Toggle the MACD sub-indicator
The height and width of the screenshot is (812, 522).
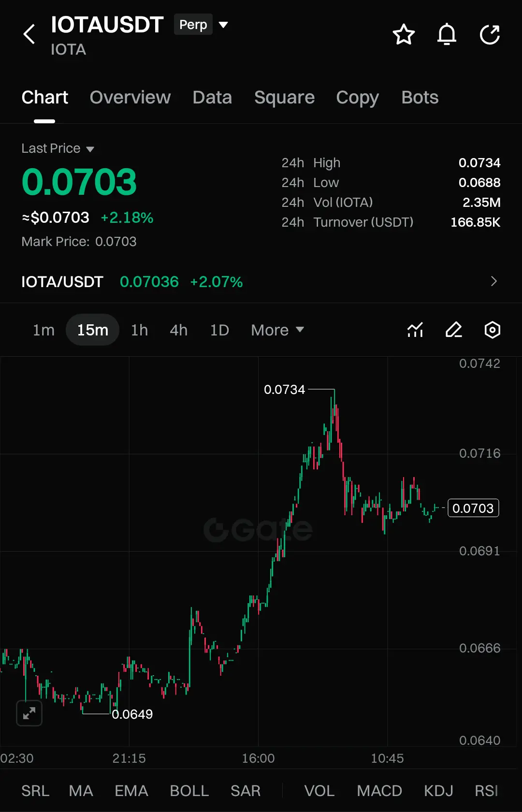pyautogui.click(x=379, y=791)
